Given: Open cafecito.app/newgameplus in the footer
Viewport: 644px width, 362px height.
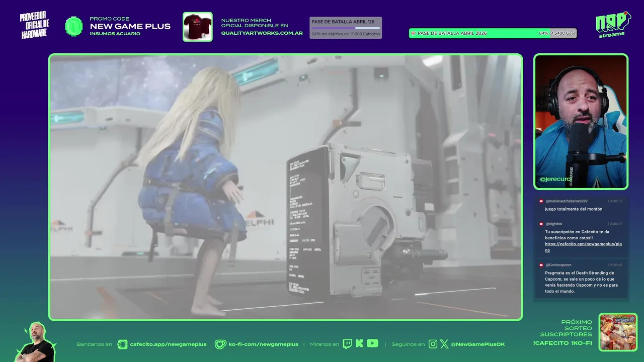Looking at the screenshot, I should click(168, 344).
